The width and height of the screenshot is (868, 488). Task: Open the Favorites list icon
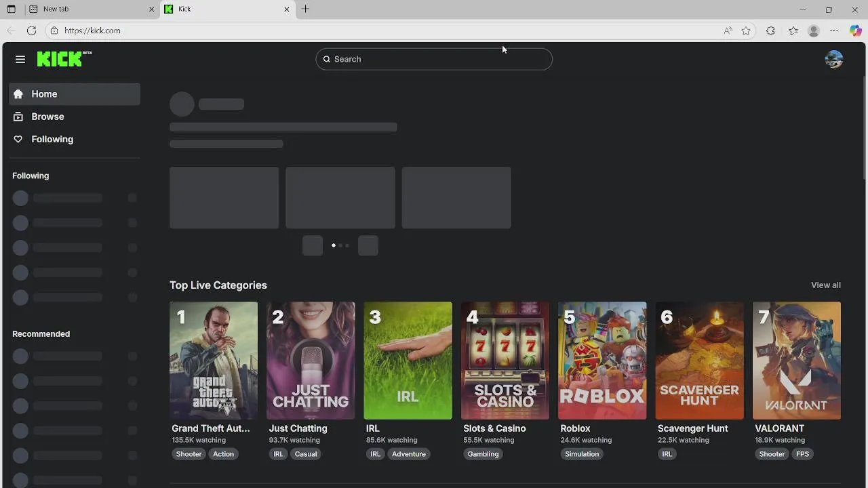[793, 30]
